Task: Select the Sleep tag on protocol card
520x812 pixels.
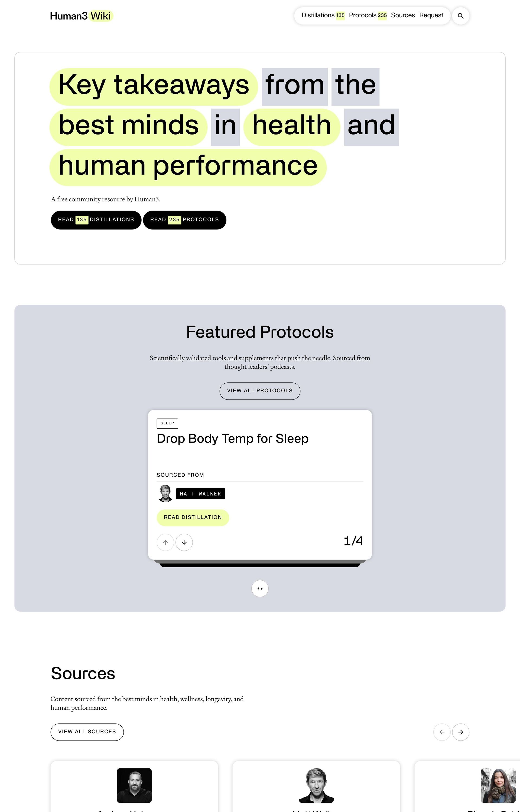Action: tap(167, 423)
